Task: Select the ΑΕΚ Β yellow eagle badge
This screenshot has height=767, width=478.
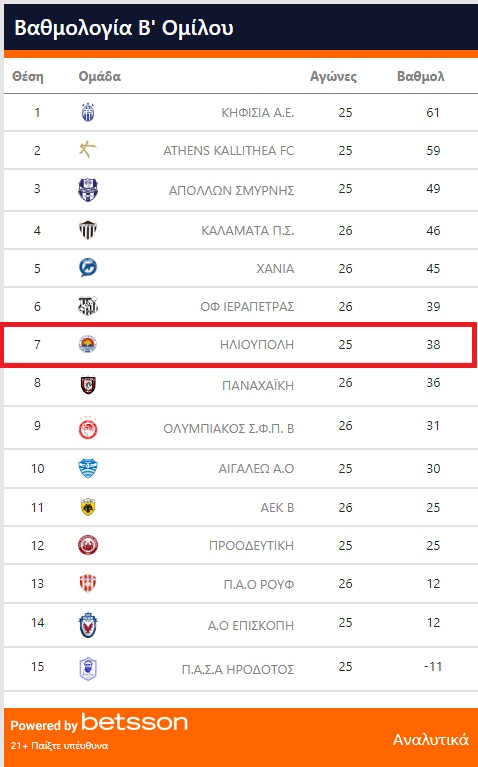Action: (88, 508)
